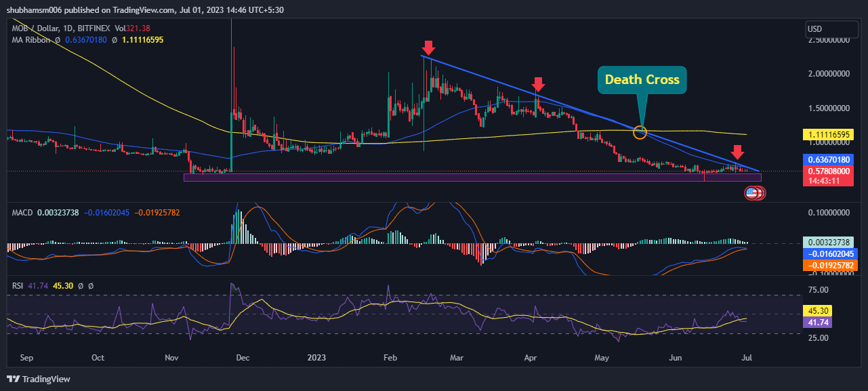
Task: Click yellow 45.30 in the RSI legend
Action: (62, 286)
